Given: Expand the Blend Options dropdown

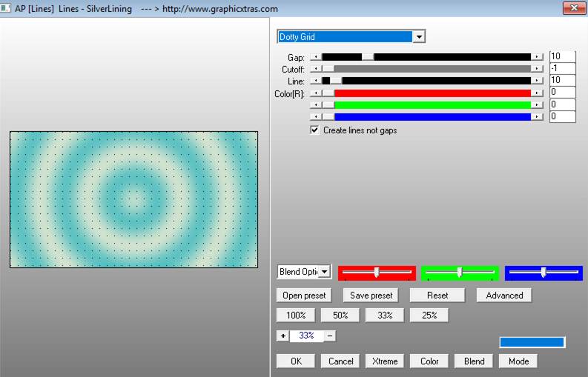Looking at the screenshot, I should [x=325, y=271].
